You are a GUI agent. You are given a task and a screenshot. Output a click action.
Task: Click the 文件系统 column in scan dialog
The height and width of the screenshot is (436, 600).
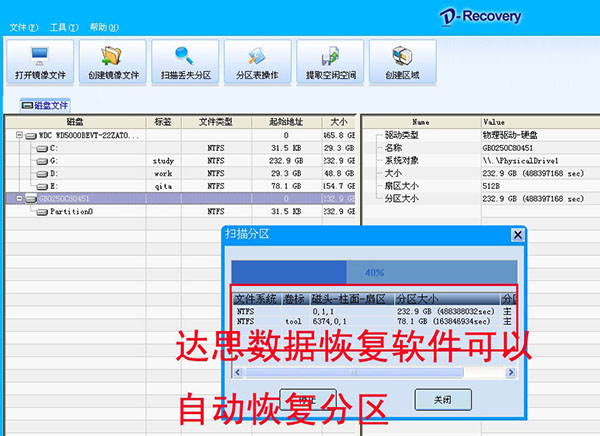pyautogui.click(x=257, y=299)
